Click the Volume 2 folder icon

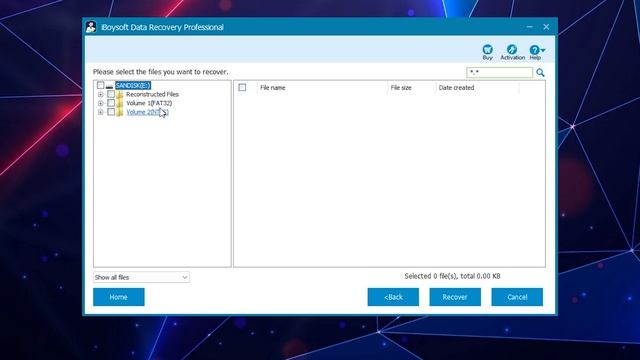[x=120, y=112]
